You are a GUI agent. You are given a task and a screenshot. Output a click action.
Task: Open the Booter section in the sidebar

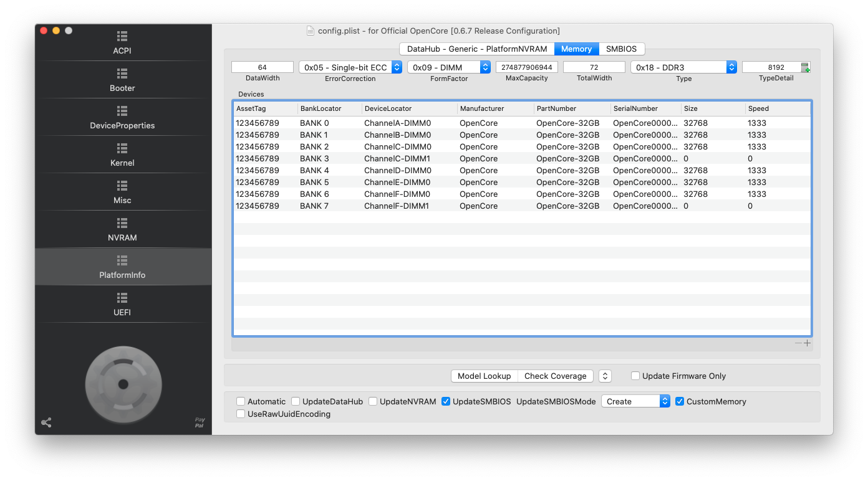pos(122,80)
